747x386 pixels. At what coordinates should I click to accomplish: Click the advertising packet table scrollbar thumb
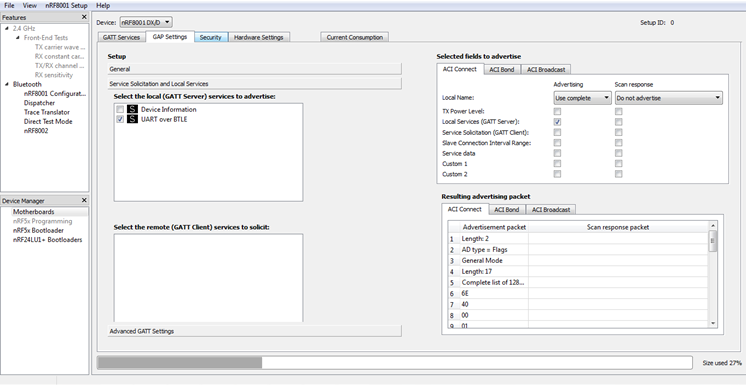coord(713,241)
